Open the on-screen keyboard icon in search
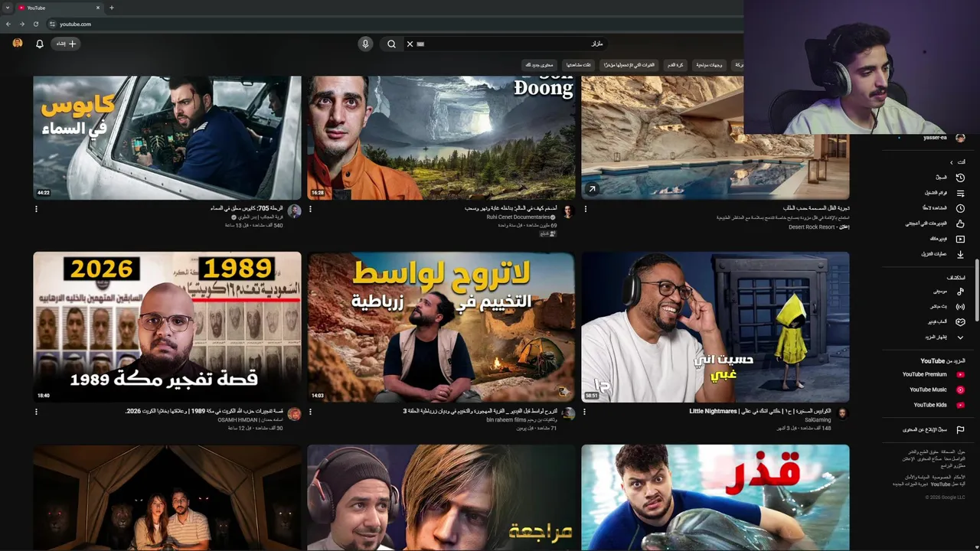Viewport: 980px width, 551px height. click(x=420, y=44)
